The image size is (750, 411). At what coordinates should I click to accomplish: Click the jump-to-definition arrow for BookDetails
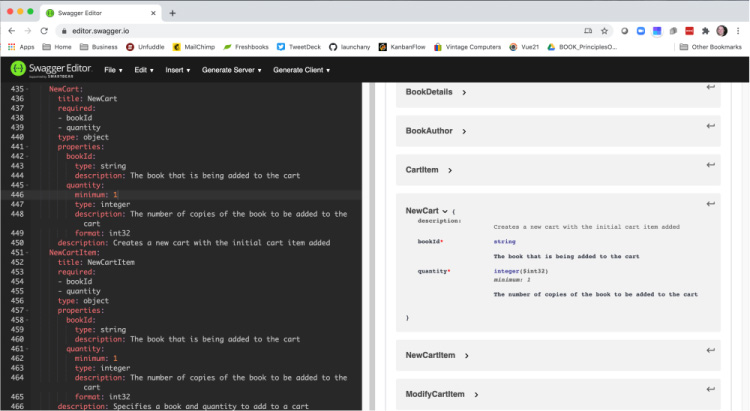point(710,87)
